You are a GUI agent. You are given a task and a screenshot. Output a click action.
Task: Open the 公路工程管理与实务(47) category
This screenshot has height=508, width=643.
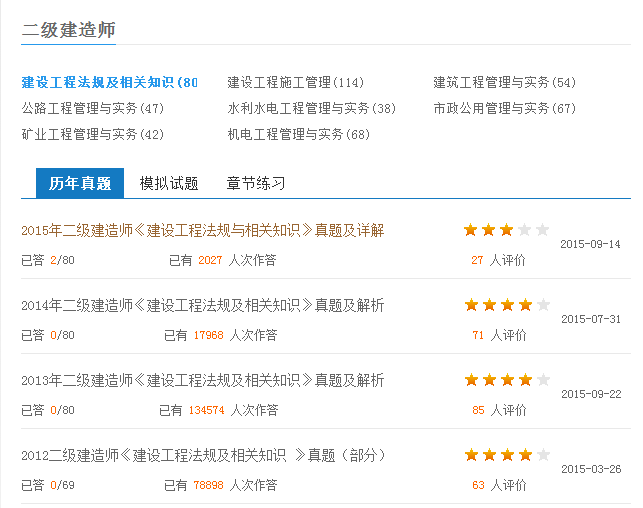point(93,108)
